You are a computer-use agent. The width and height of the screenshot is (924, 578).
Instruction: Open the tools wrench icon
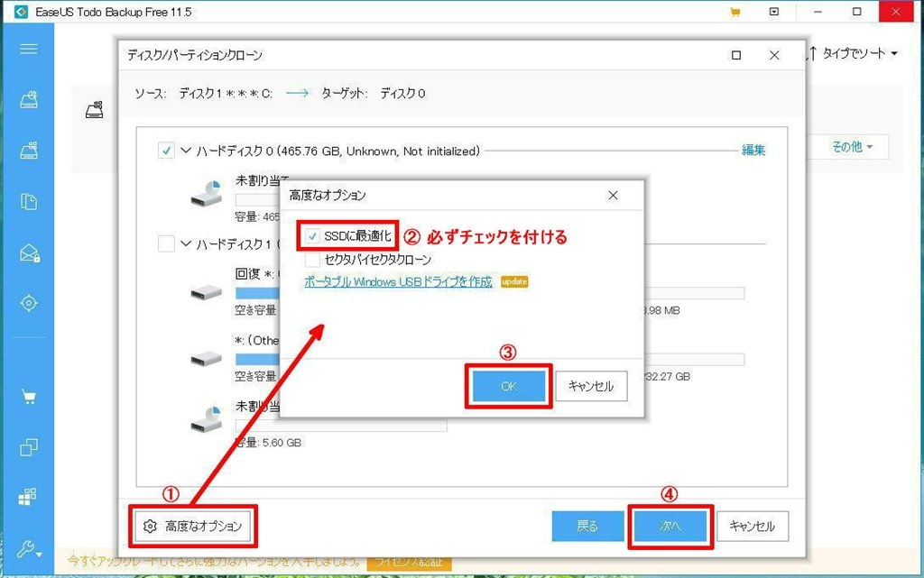[x=28, y=549]
